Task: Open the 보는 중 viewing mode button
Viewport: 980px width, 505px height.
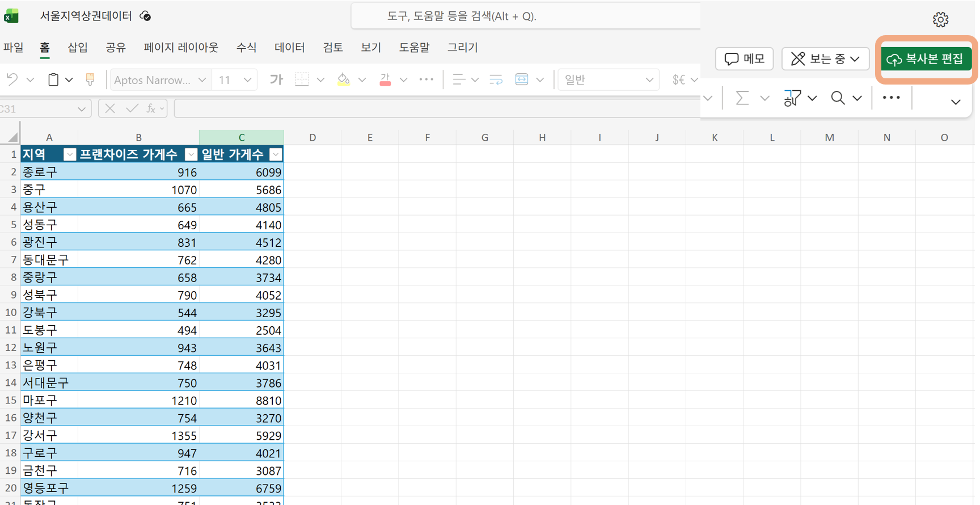Action: 825,59
